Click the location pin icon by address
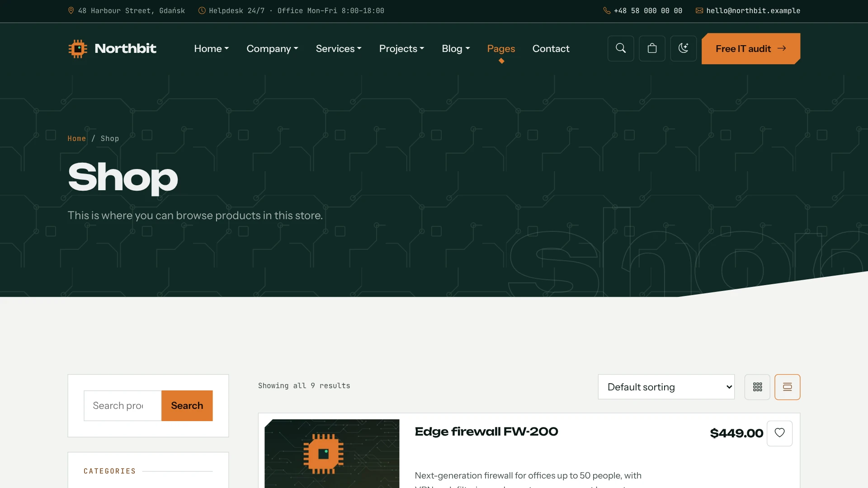Screen dimensions: 868x488 [71, 10]
